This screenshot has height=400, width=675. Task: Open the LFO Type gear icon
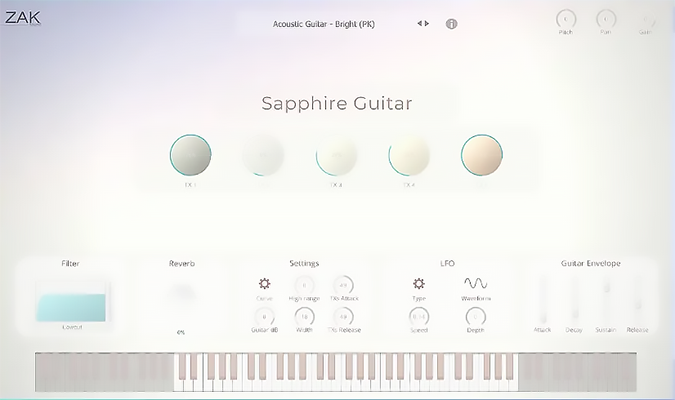[419, 283]
